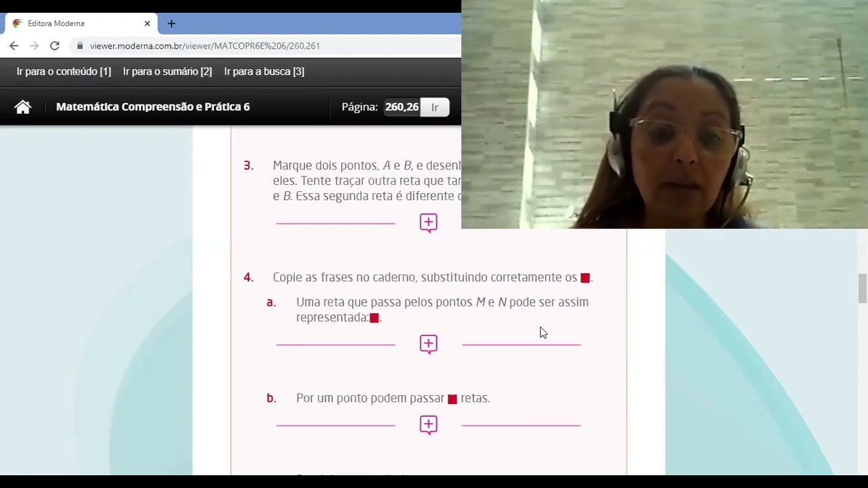Click 'Ir para o sumário [2]' link
Image resolution: width=868 pixels, height=488 pixels.
coord(167,72)
